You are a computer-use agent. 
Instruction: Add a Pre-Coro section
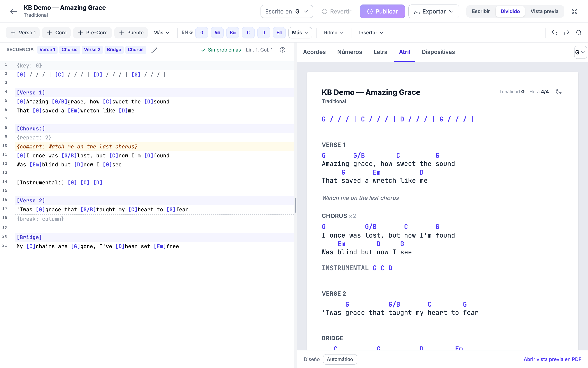92,33
